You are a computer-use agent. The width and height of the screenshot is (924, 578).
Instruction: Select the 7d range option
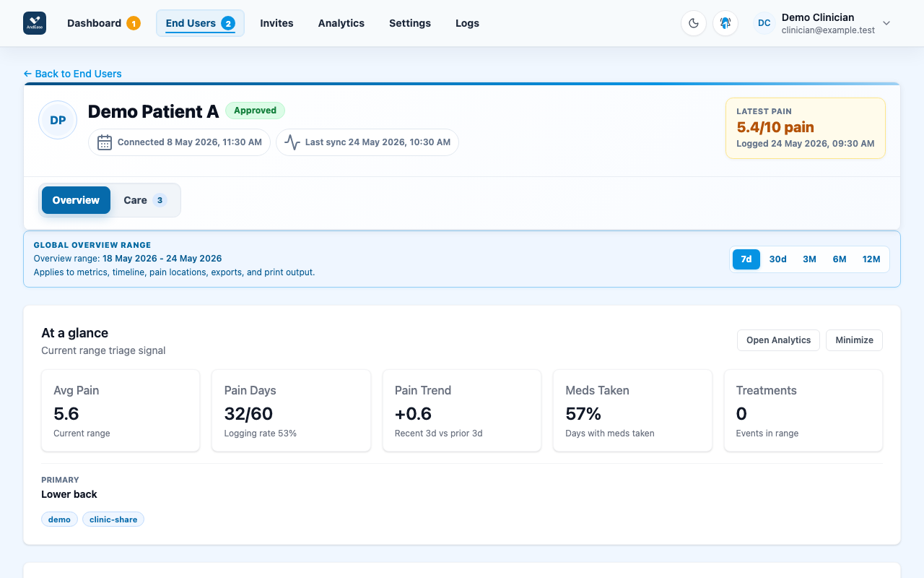[x=746, y=259]
